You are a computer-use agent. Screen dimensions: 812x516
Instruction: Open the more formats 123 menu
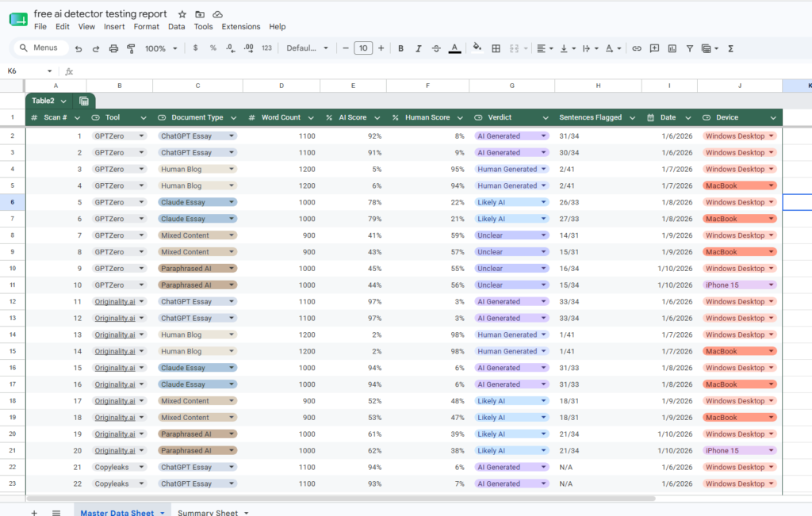tap(266, 48)
